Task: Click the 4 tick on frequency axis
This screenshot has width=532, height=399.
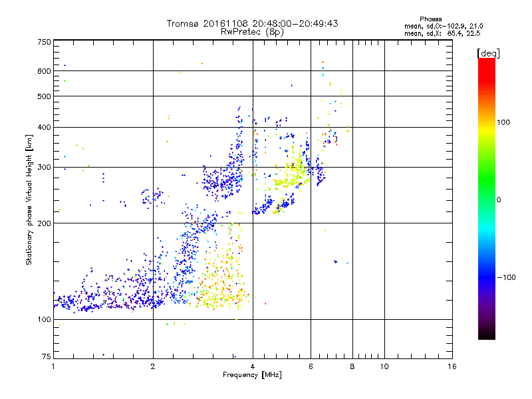Action: point(252,367)
